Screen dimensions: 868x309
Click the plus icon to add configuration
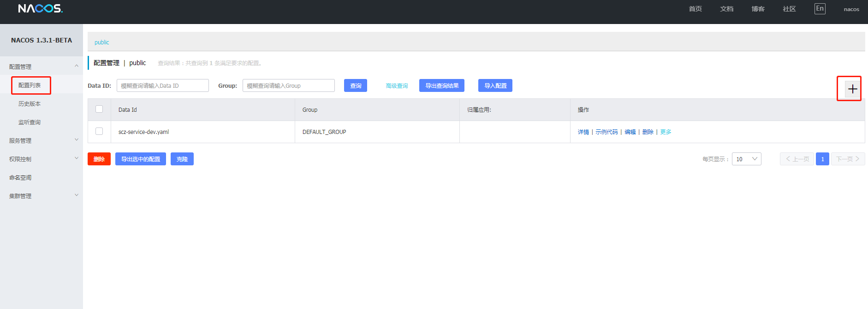[x=852, y=89]
